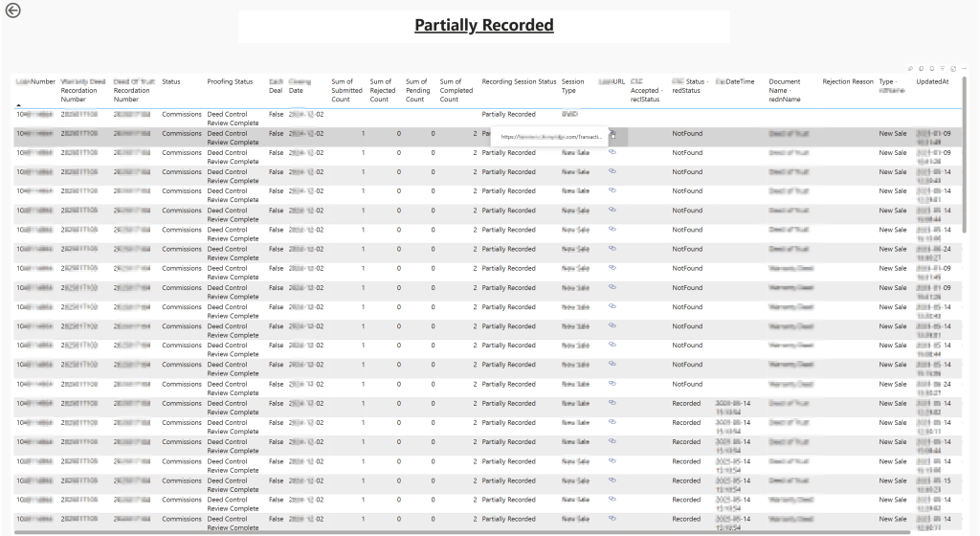Select the Sum of Pending Count header
This screenshot has height=536, width=980.
(417, 91)
